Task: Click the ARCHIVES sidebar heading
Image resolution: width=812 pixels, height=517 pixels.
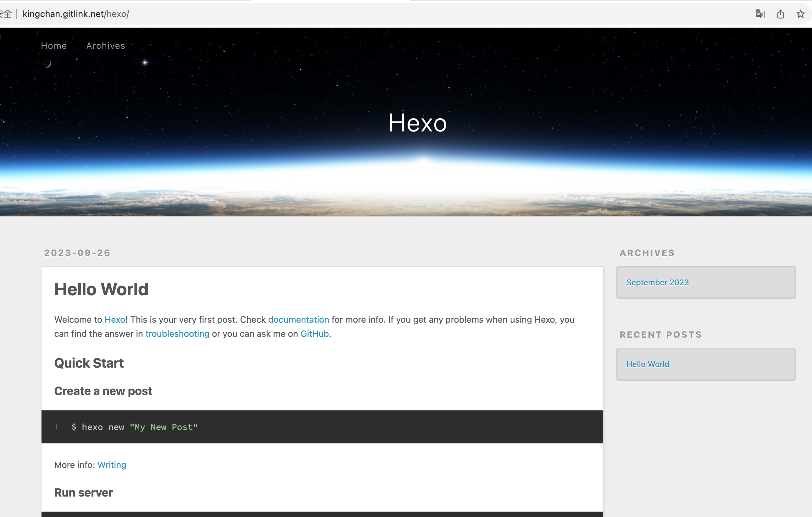Action: (648, 253)
